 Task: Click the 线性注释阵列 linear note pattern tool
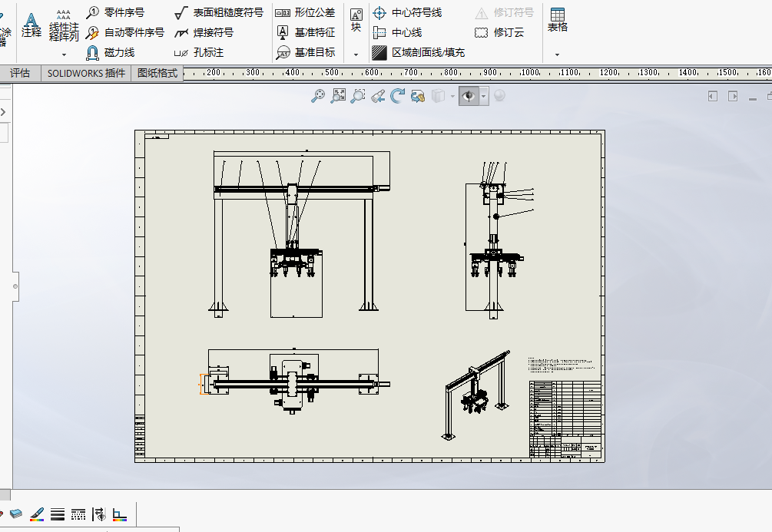64,25
